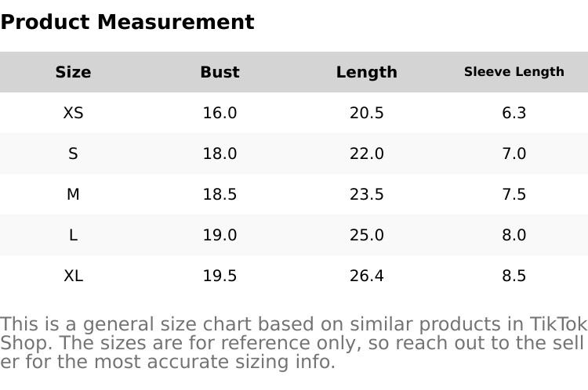Click the XL length value 26.4
Viewport: 588px width, 390px height.
coord(367,276)
